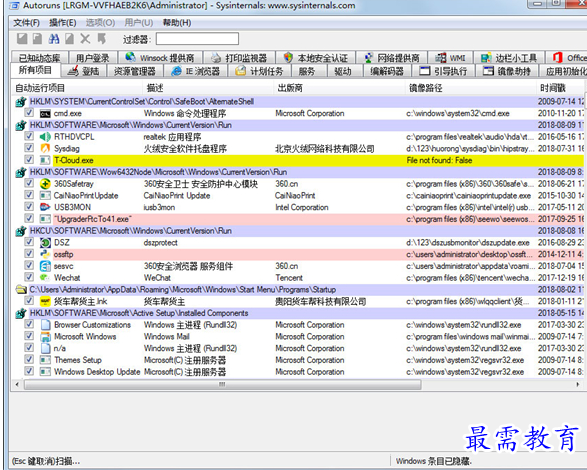Screen dimensions: 587x470
Task: Click the Wechat entry icon
Action: point(45,278)
